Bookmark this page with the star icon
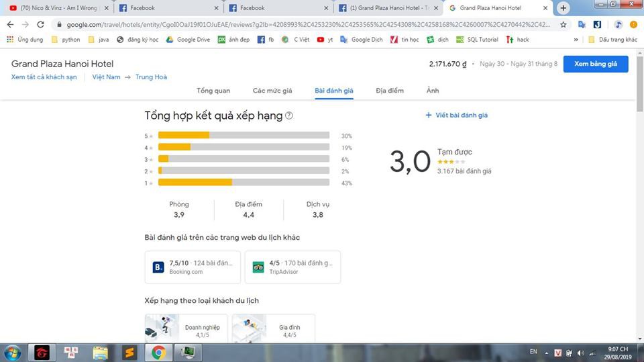The image size is (644, 362). (563, 25)
